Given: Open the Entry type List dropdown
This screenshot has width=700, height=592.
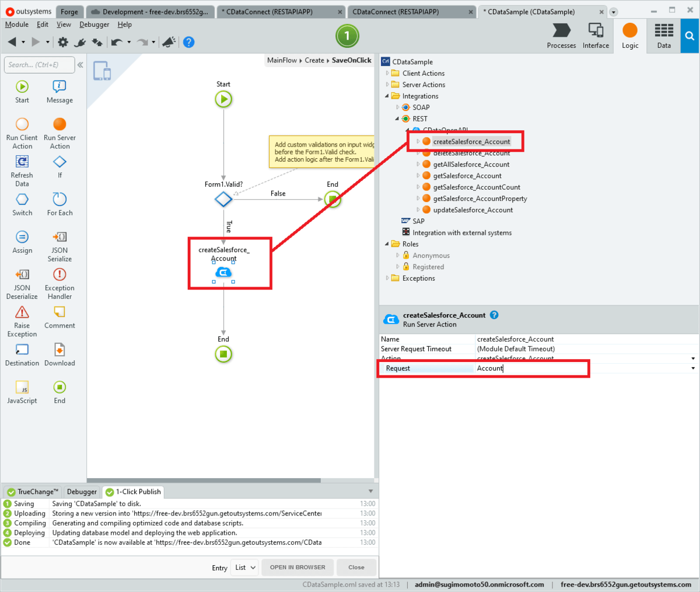Looking at the screenshot, I should pos(245,567).
